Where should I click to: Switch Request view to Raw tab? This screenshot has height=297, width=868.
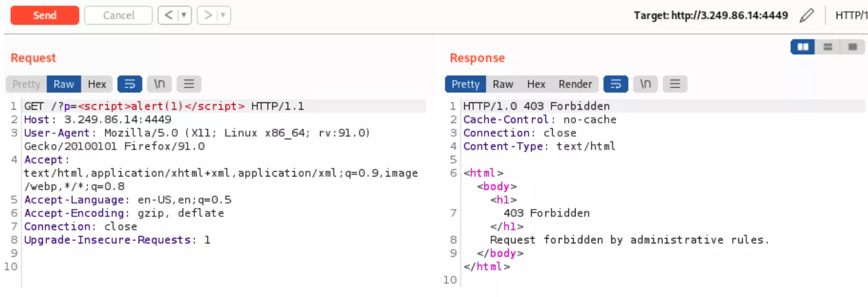pyautogui.click(x=64, y=84)
